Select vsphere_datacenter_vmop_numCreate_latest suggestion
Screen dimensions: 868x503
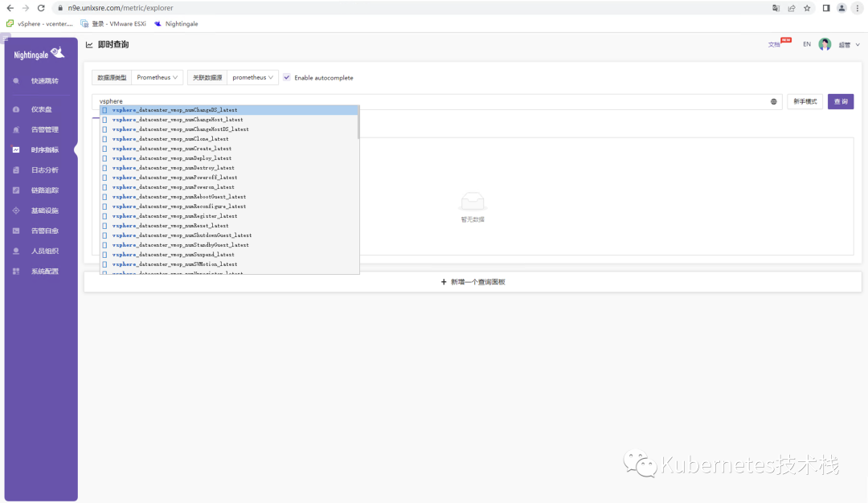click(x=228, y=149)
